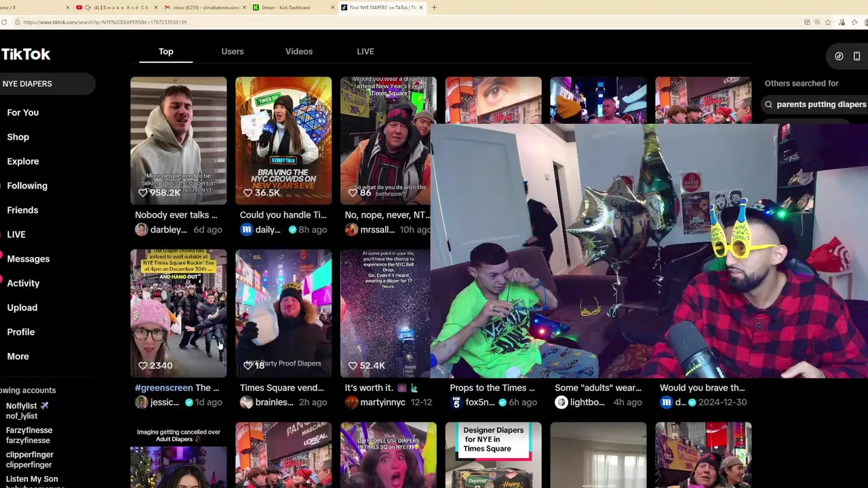Open the 'Braving the NYC Crowds' thumbnail
This screenshot has width=868, height=488.
pyautogui.click(x=283, y=140)
